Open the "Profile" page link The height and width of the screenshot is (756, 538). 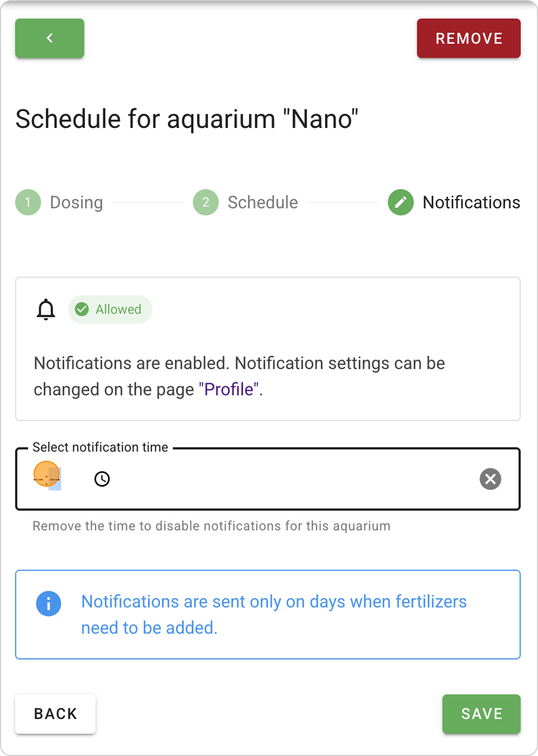click(229, 389)
